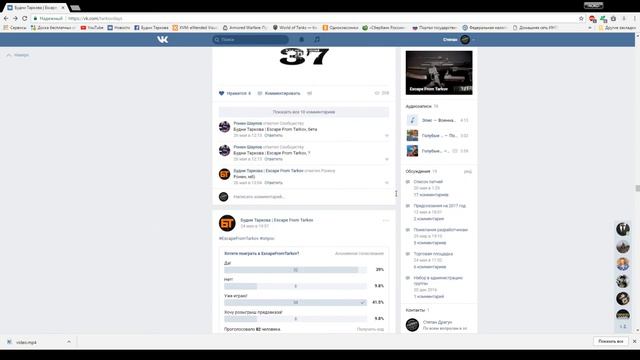The image size is (640, 360).
Task: Click the #EscapeFromTarkov hashtag
Action: pos(238,238)
